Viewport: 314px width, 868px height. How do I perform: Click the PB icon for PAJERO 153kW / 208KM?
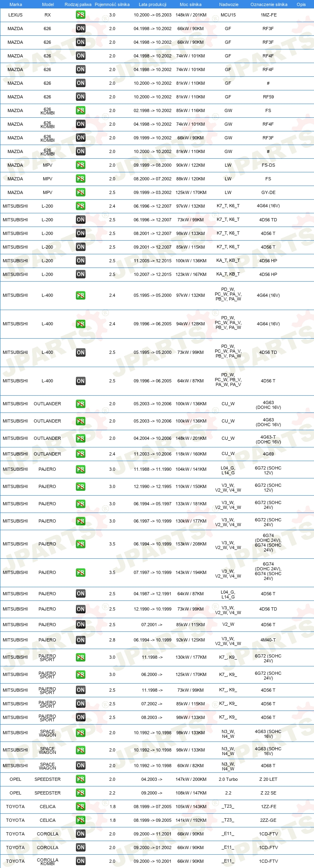[x=81, y=544]
